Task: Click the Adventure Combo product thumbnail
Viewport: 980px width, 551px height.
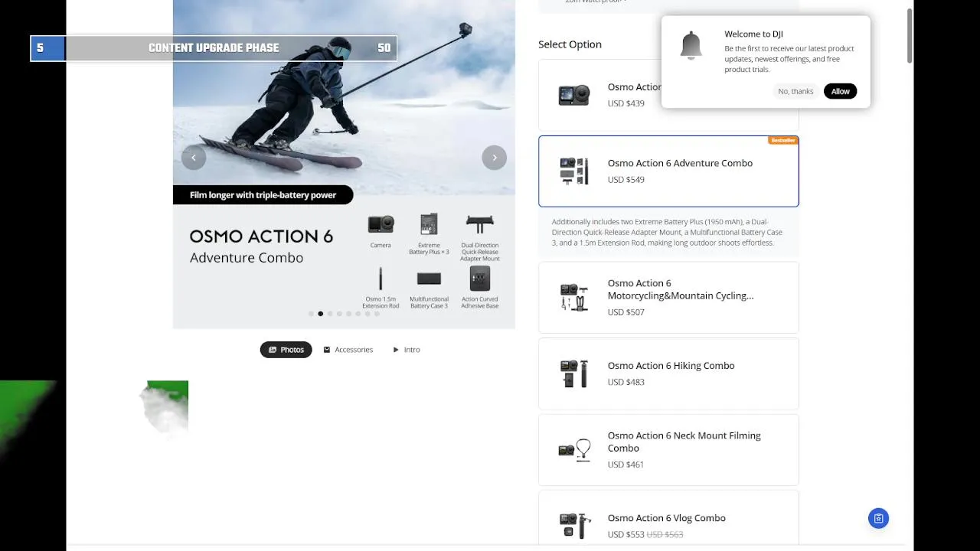Action: tap(574, 171)
